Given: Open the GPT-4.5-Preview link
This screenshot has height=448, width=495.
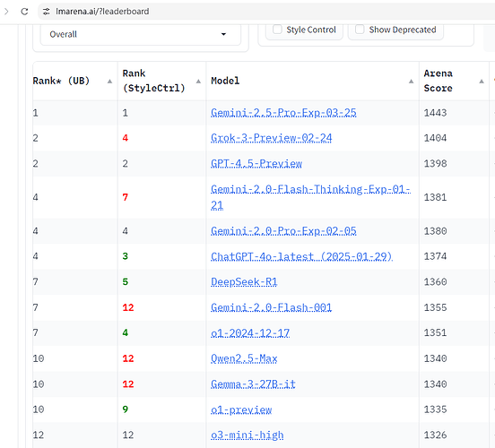Looking at the screenshot, I should pyautogui.click(x=256, y=163).
